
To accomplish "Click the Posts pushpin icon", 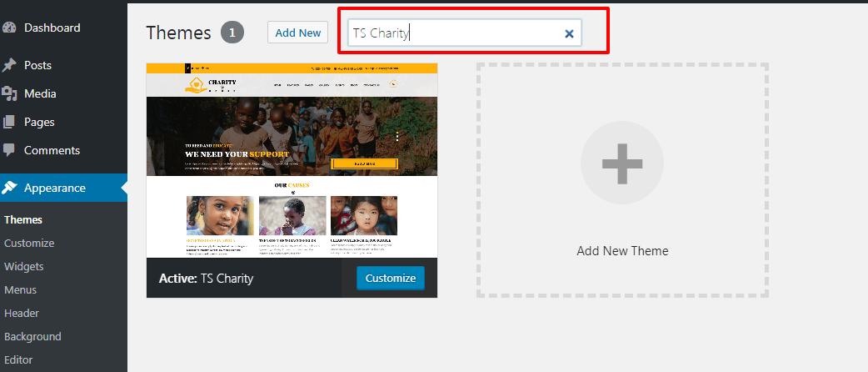I will [x=9, y=65].
